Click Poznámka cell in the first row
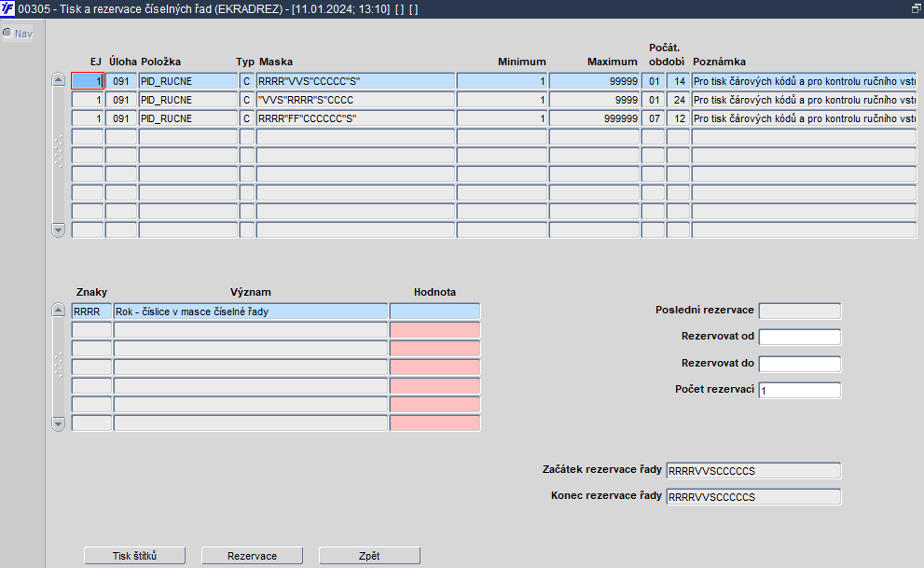The width and height of the screenshot is (924, 568). pos(805,81)
